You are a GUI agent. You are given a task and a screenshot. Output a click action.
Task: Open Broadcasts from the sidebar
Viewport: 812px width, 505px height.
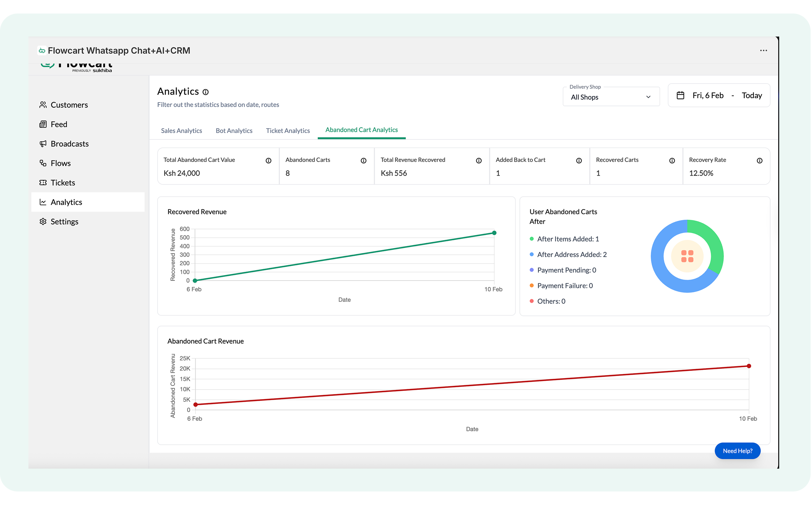click(x=69, y=144)
